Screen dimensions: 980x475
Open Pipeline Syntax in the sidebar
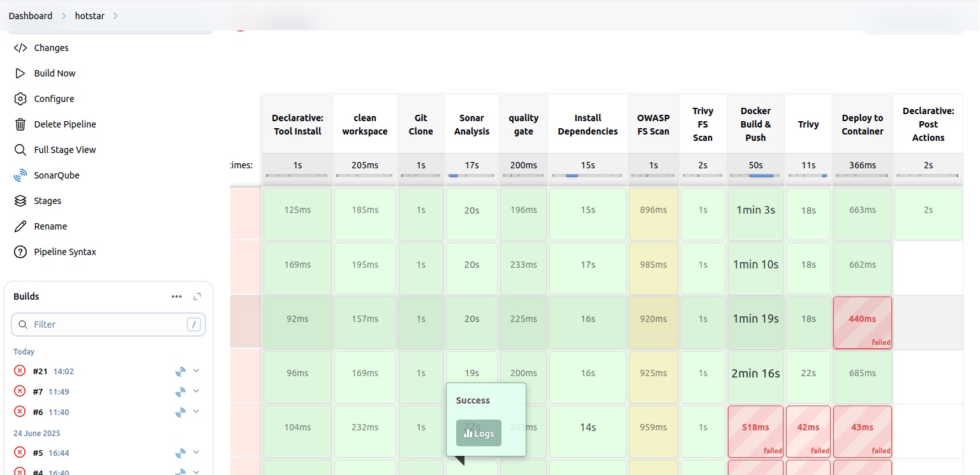point(65,252)
